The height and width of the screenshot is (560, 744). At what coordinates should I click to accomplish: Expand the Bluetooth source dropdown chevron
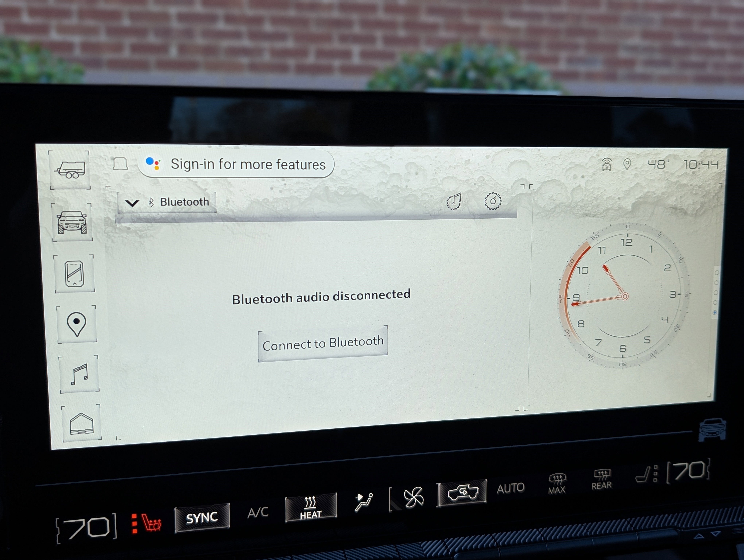click(132, 203)
